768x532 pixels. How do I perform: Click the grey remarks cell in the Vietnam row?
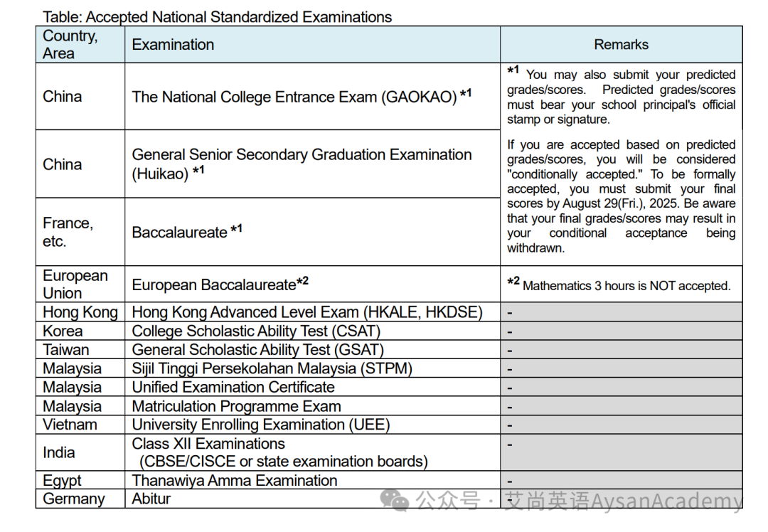click(x=621, y=424)
